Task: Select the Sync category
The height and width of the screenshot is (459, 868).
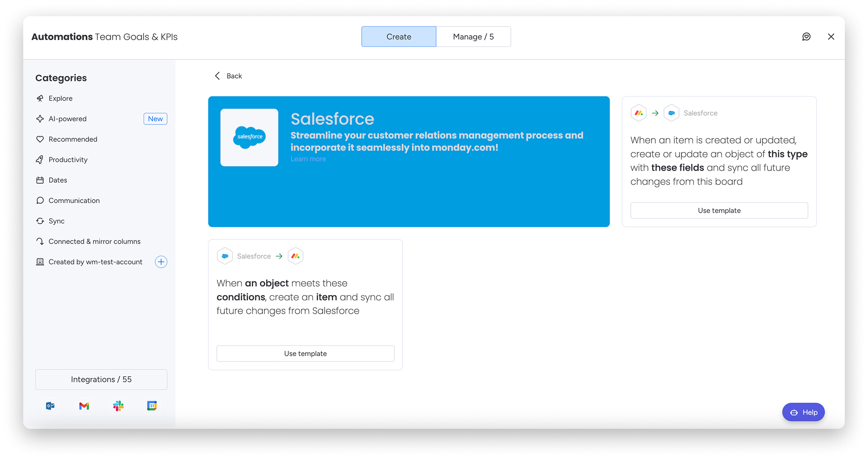Action: coord(56,221)
